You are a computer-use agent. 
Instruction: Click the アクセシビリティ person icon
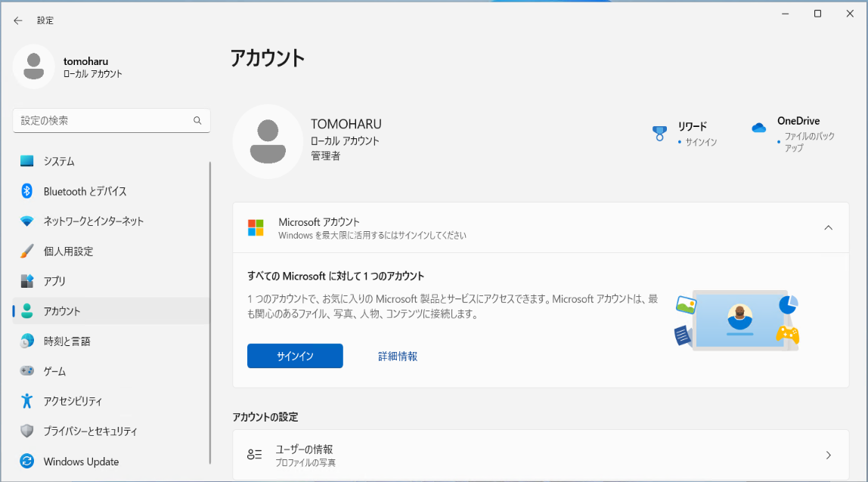pos(26,400)
